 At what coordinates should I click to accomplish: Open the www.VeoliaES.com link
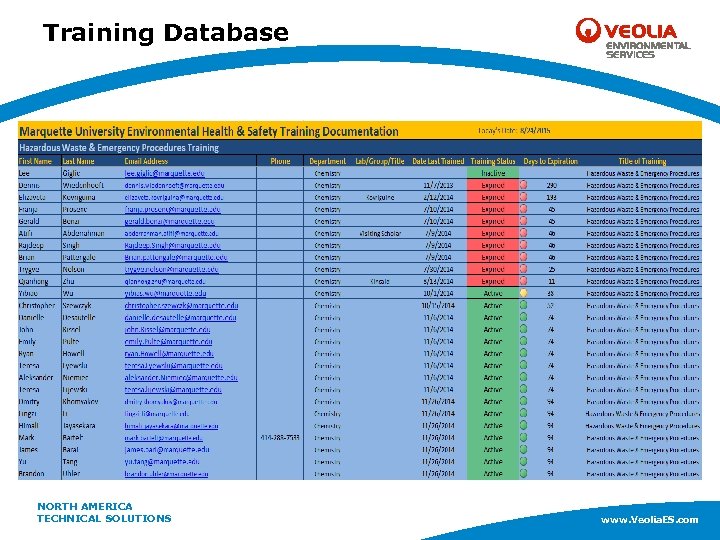649,519
